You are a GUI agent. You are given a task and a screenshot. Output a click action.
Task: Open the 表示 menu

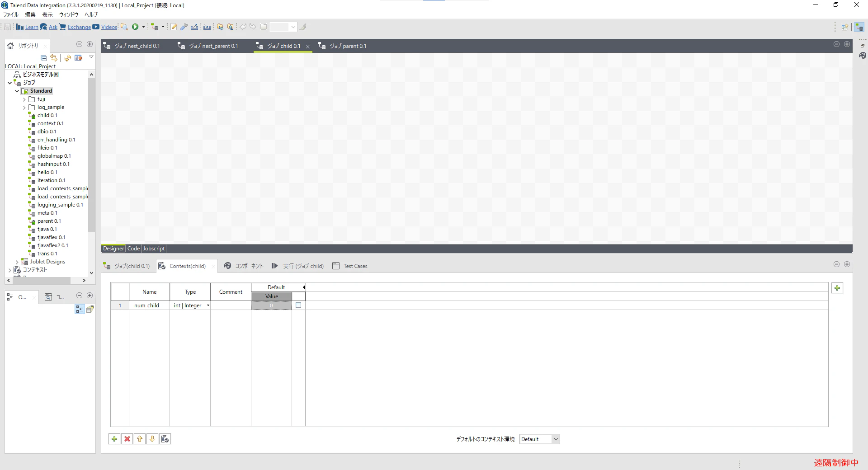(x=47, y=14)
